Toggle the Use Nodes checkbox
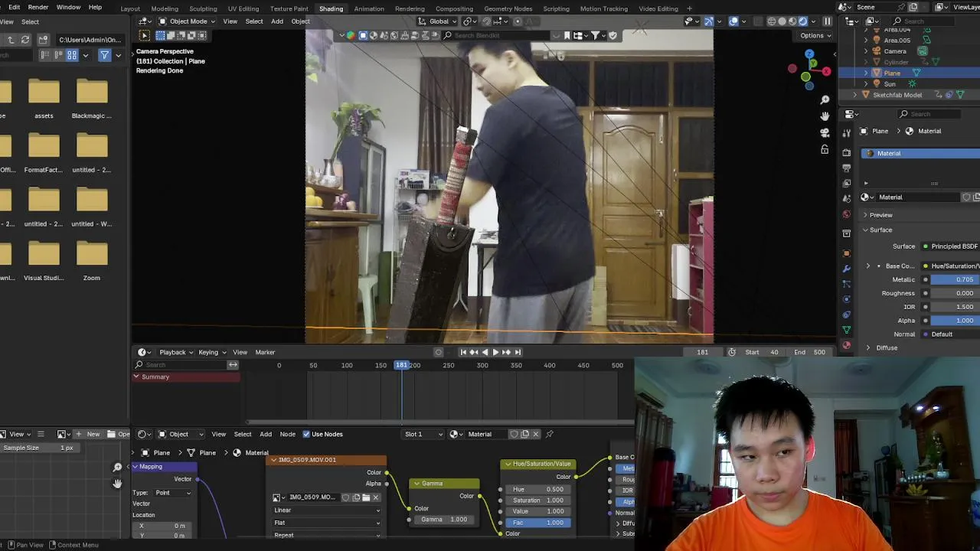The width and height of the screenshot is (980, 551). pos(306,434)
